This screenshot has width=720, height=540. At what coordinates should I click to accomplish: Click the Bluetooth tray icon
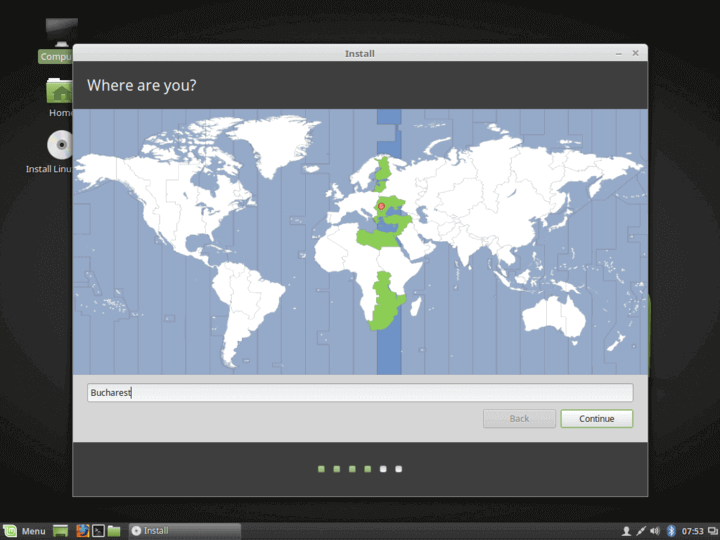click(x=671, y=531)
